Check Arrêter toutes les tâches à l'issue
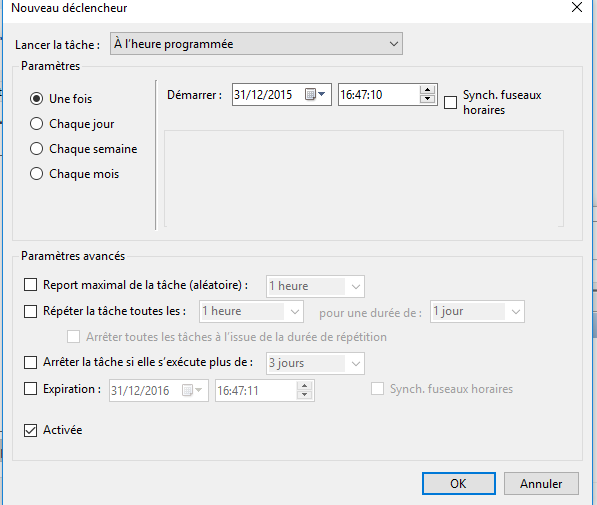This screenshot has height=505, width=597. [73, 337]
